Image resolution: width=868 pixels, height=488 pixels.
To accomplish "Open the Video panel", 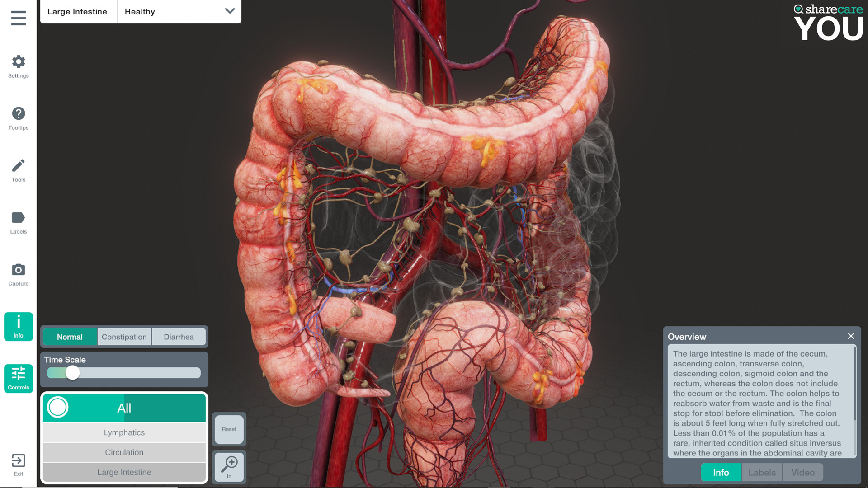I will 802,473.
